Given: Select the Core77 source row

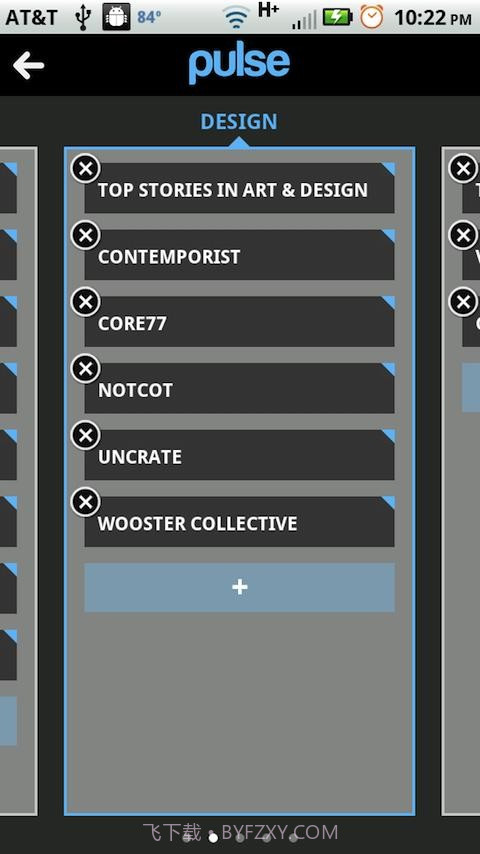Looking at the screenshot, I should pyautogui.click(x=239, y=321).
